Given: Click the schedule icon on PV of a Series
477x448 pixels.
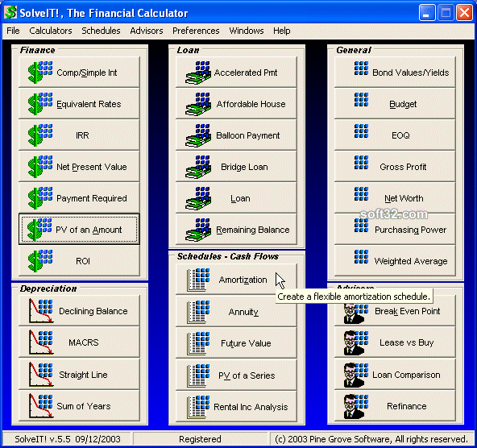Looking at the screenshot, I should tap(198, 375).
